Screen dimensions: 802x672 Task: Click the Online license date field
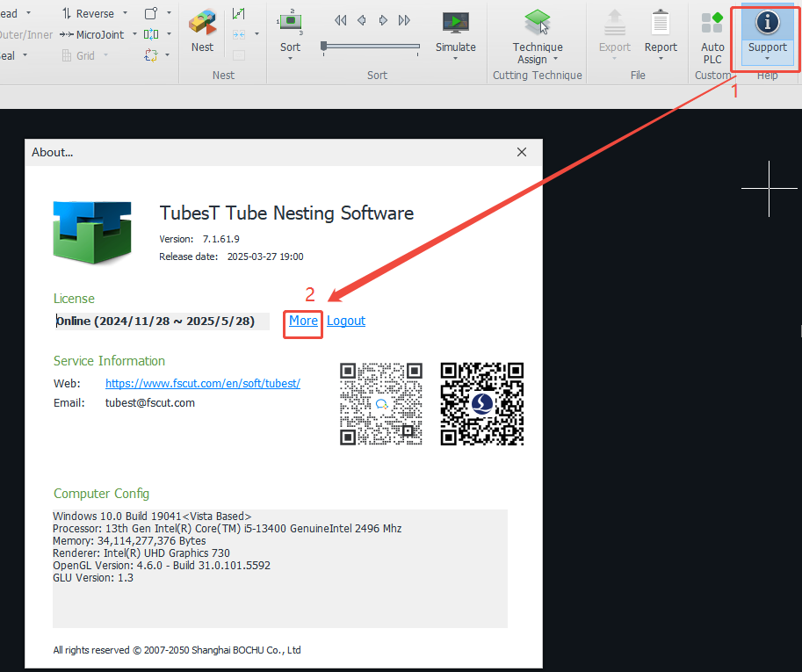click(163, 322)
